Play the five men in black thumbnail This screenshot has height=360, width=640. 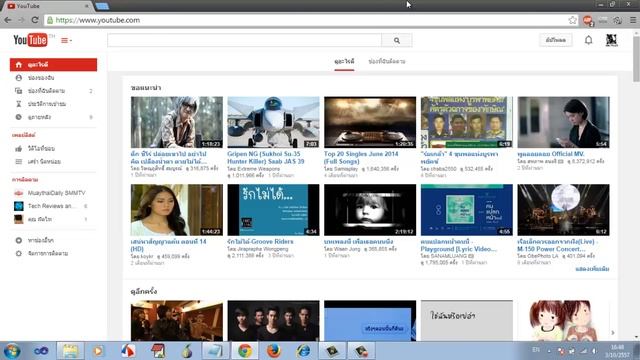click(x=273, y=321)
